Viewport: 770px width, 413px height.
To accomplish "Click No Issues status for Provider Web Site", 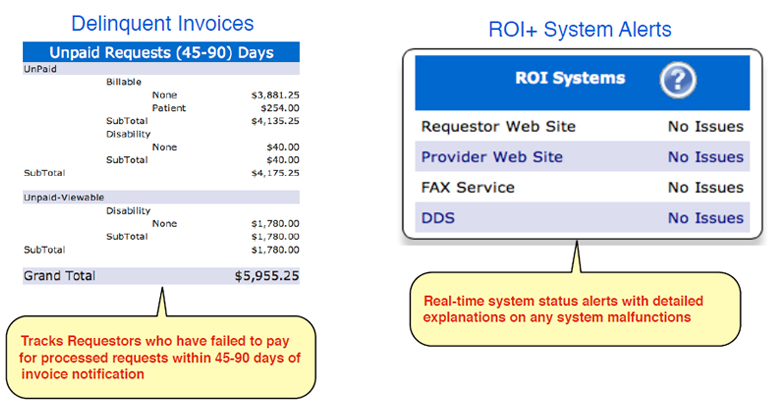I will point(705,157).
